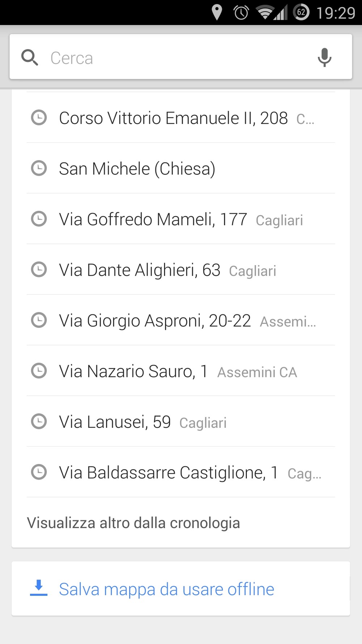Tap the alarm clock status icon
Screen dimensions: 362x644
241,13
